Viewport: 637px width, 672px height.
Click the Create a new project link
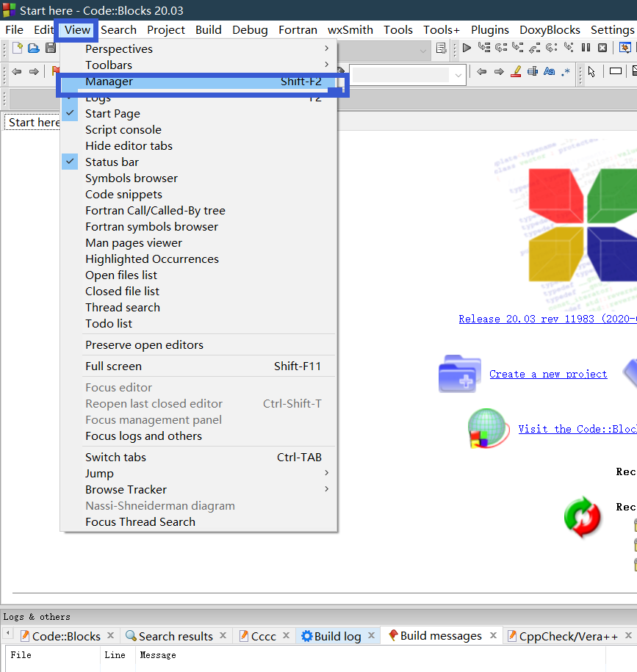tap(548, 374)
